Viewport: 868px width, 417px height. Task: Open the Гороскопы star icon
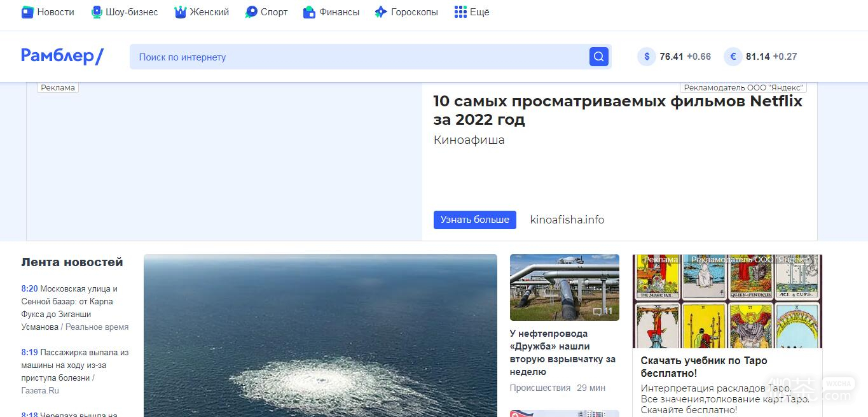[381, 12]
